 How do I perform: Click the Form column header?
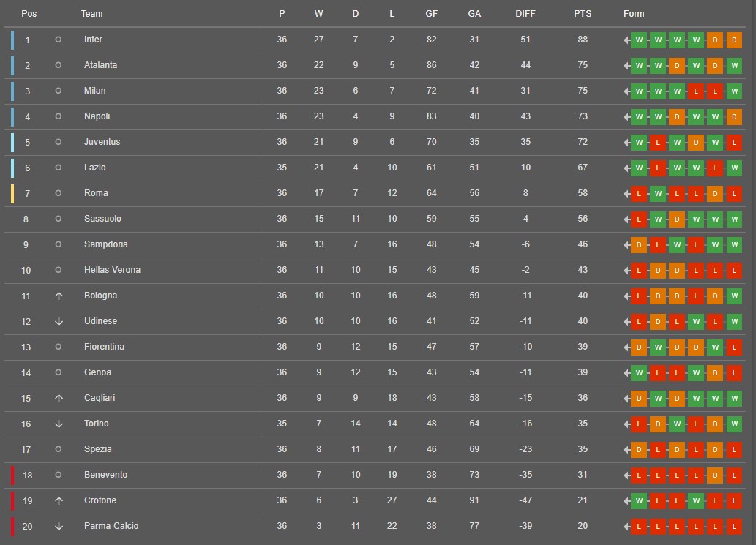pyautogui.click(x=634, y=14)
